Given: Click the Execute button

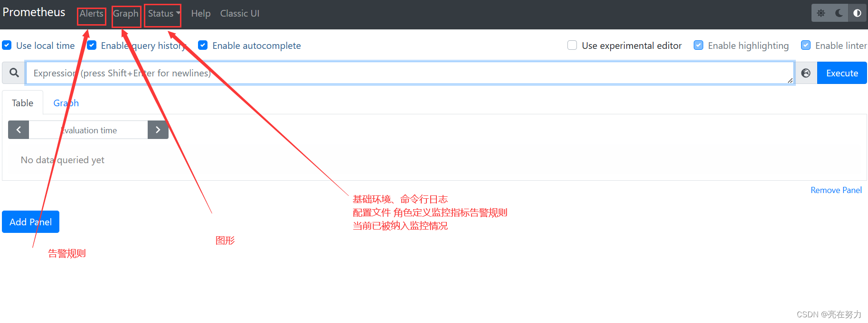Looking at the screenshot, I should point(842,73).
